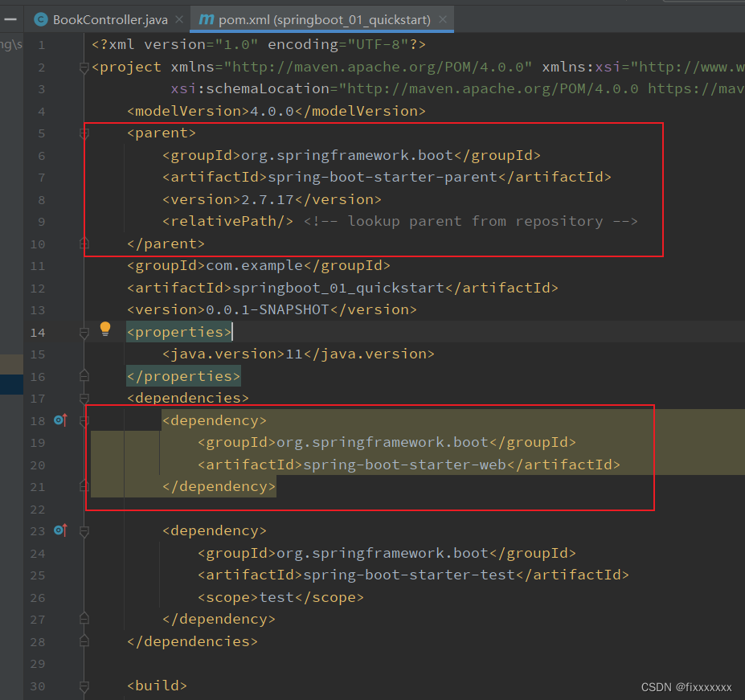Screen dimensions: 745x700
Task: Fold the properties block via line 14 chevron
Action: pyautogui.click(x=84, y=330)
